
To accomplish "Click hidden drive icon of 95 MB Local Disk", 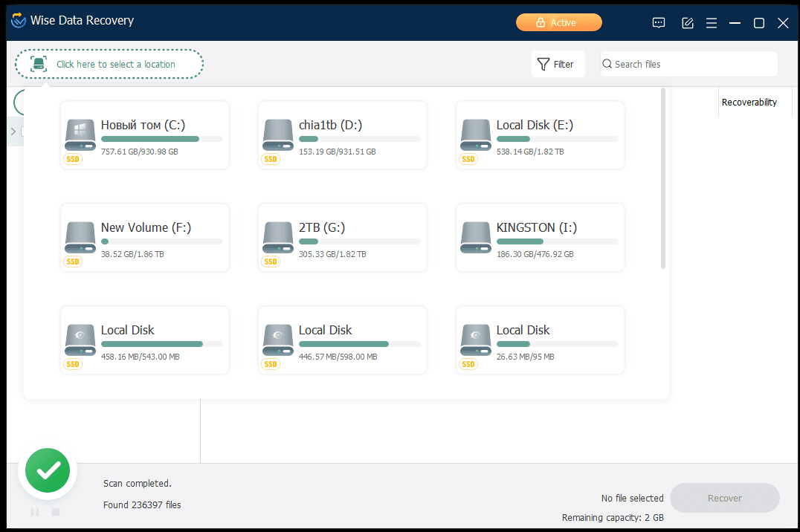I will coord(476,340).
